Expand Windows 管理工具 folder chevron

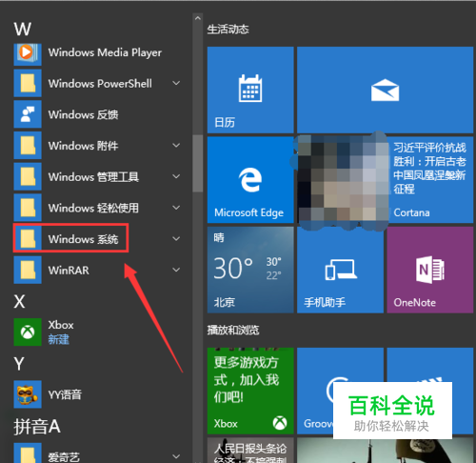point(176,176)
